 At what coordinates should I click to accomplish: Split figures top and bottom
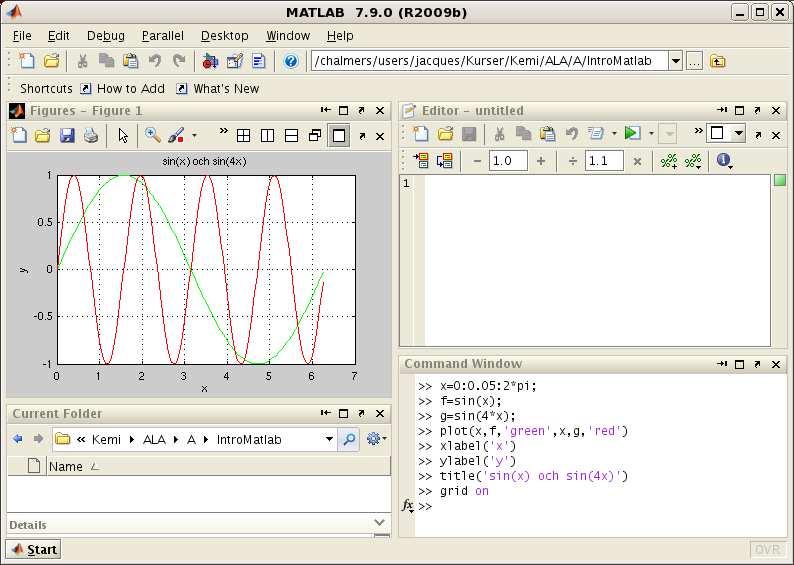(x=291, y=135)
